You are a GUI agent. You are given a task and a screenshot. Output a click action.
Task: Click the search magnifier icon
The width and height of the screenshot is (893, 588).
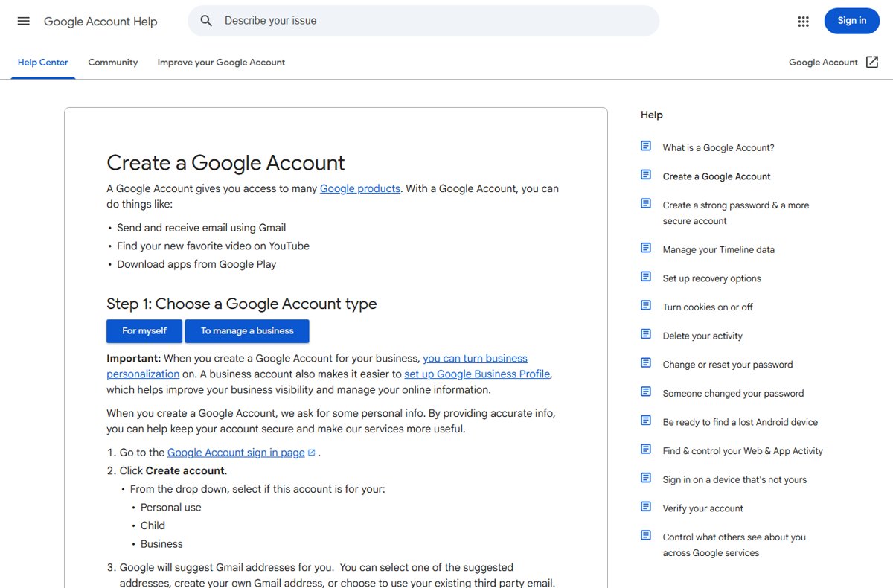207,21
